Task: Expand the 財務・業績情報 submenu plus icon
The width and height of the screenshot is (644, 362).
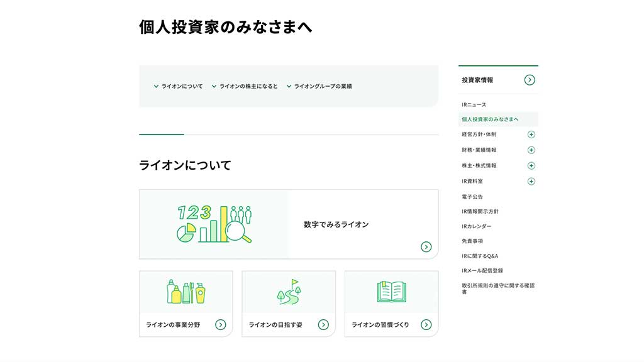Action: click(x=531, y=150)
